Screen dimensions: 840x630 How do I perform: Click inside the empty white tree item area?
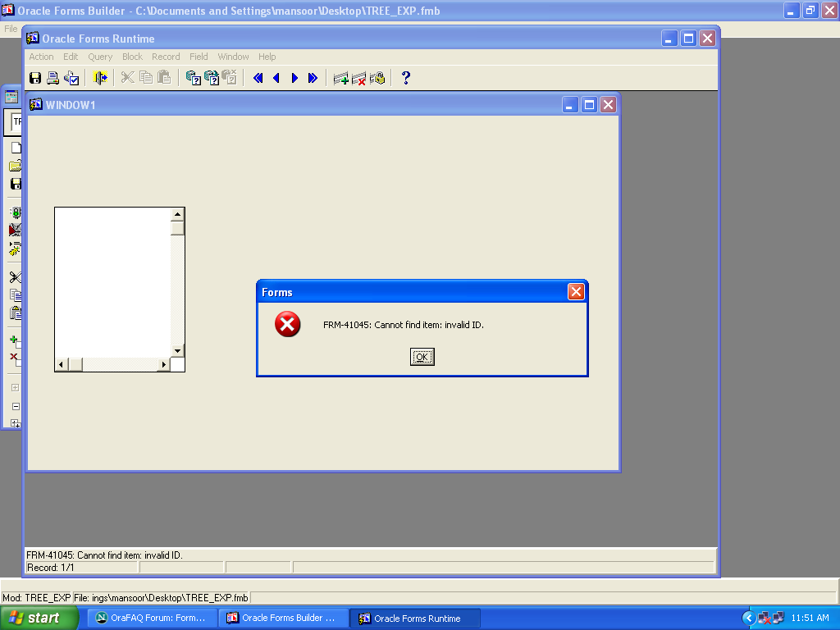112,283
